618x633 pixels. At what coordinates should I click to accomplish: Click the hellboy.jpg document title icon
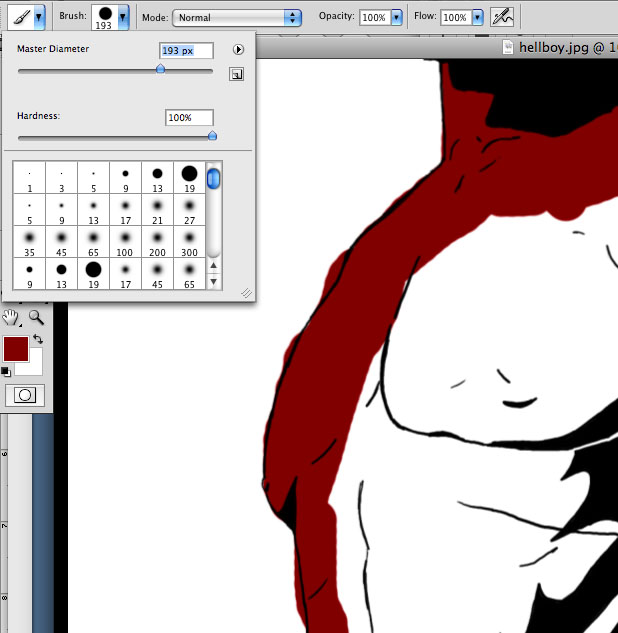point(507,48)
